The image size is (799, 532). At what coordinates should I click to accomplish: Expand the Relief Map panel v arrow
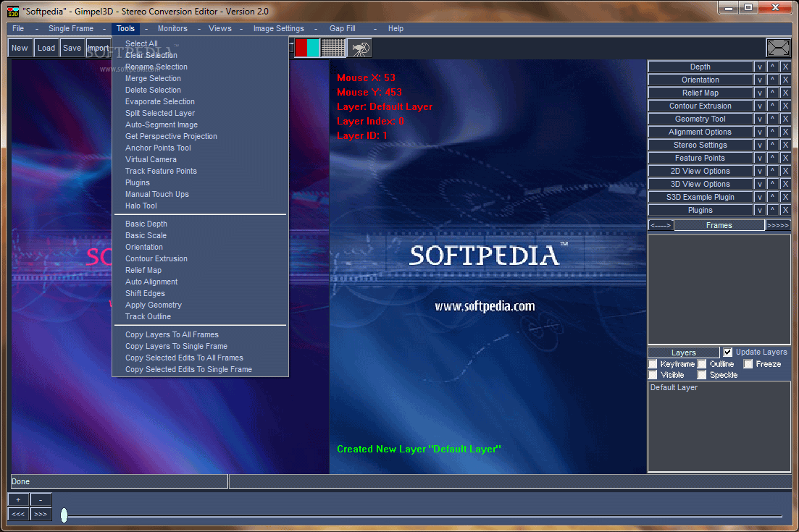(760, 93)
